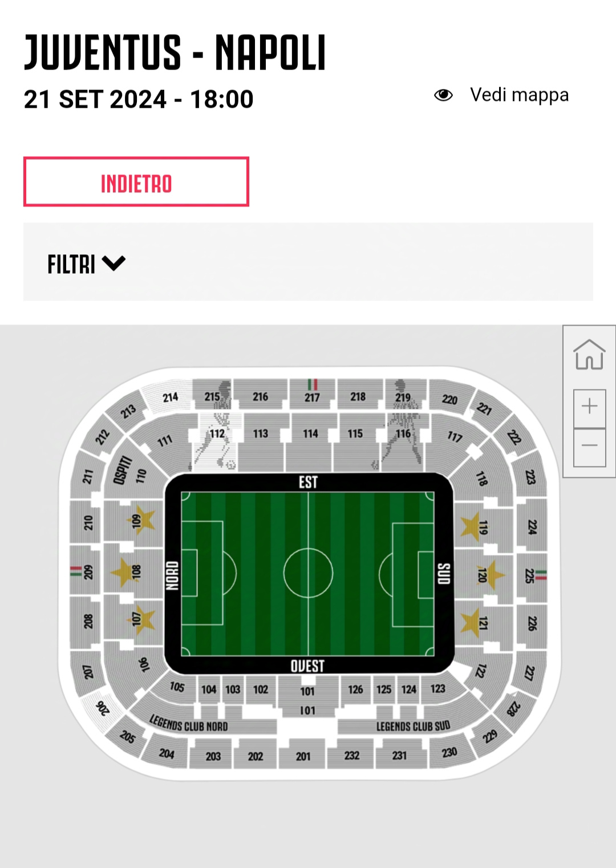
Task: Pick sector 101 in the Ovest stand
Action: (x=307, y=692)
